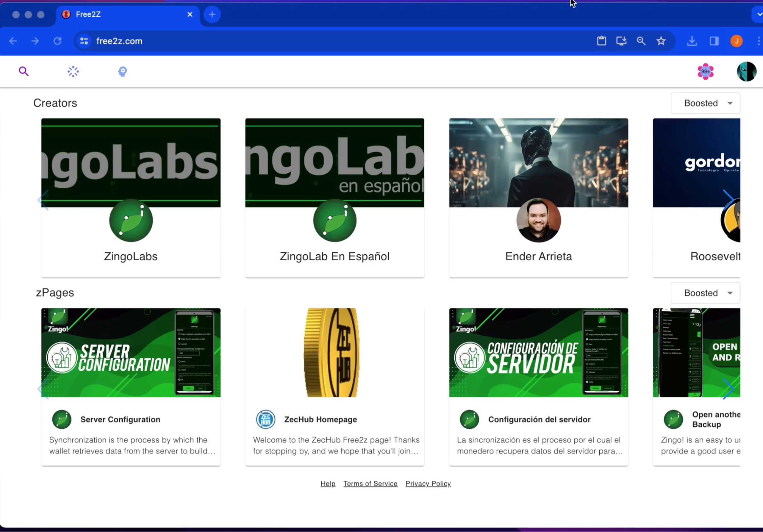
Task: Reload the free2z.com page
Action: coord(57,41)
